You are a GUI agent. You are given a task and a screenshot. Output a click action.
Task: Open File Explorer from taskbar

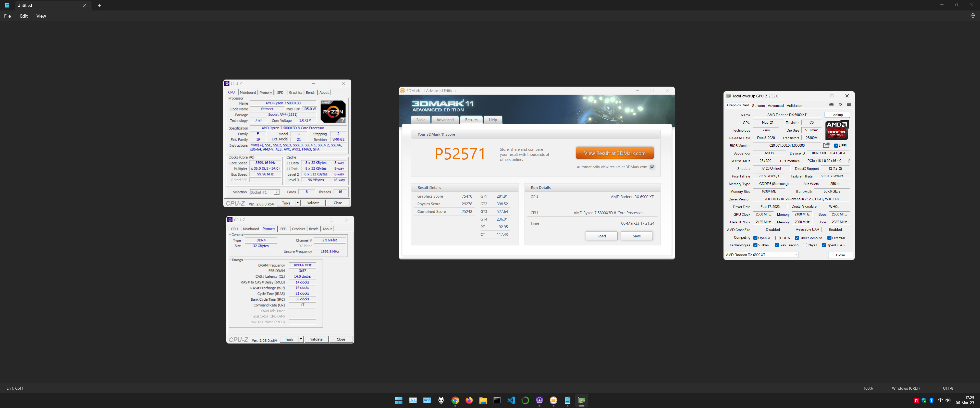(x=483, y=400)
